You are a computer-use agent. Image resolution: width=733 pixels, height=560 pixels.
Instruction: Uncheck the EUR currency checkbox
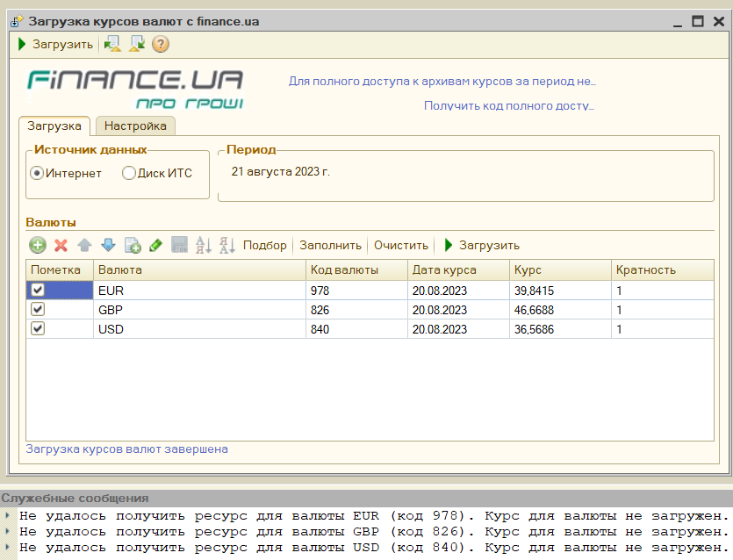coord(38,289)
